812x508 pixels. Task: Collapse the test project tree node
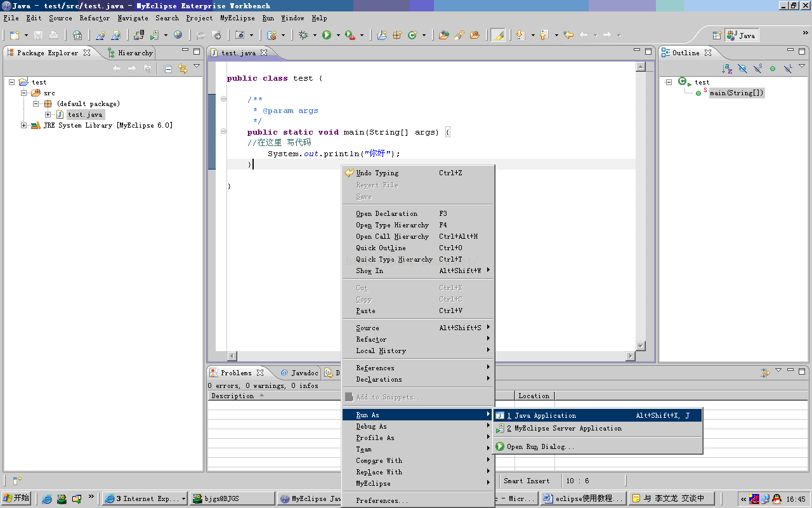pos(12,82)
